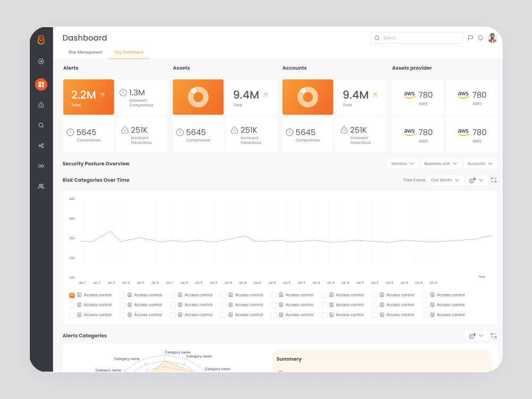This screenshot has height=399, width=532.
Task: Click the green risk line chart peak
Action: point(110,231)
